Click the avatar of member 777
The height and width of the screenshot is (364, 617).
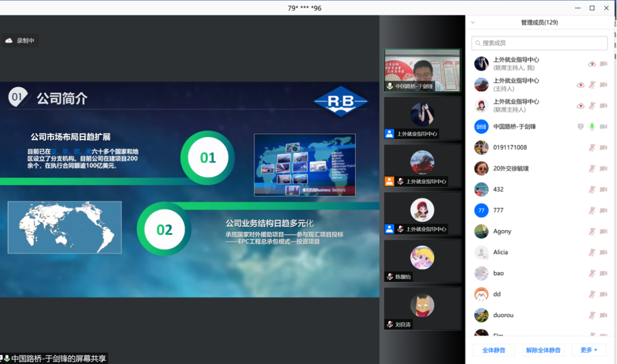pos(481,211)
